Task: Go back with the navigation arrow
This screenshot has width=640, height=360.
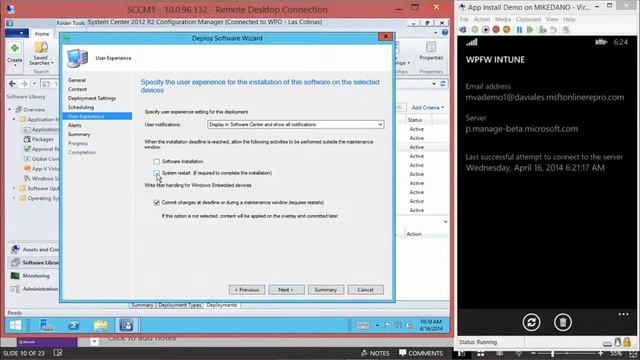Action: coord(12,84)
